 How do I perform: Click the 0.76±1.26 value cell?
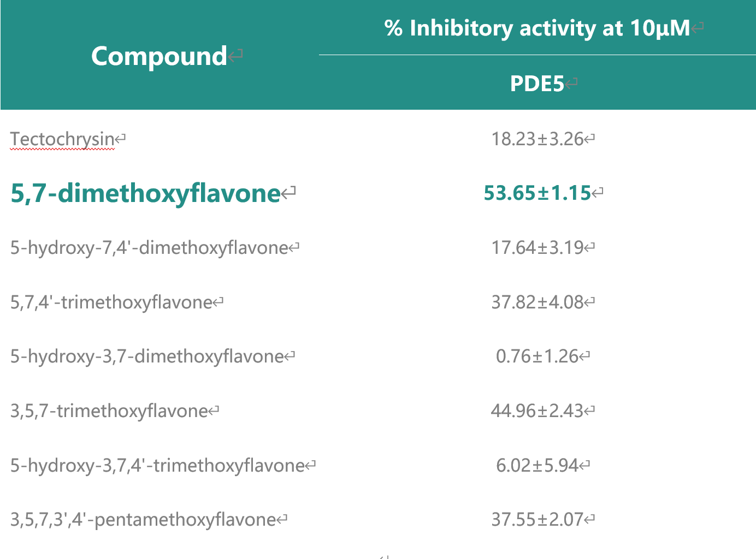point(538,356)
